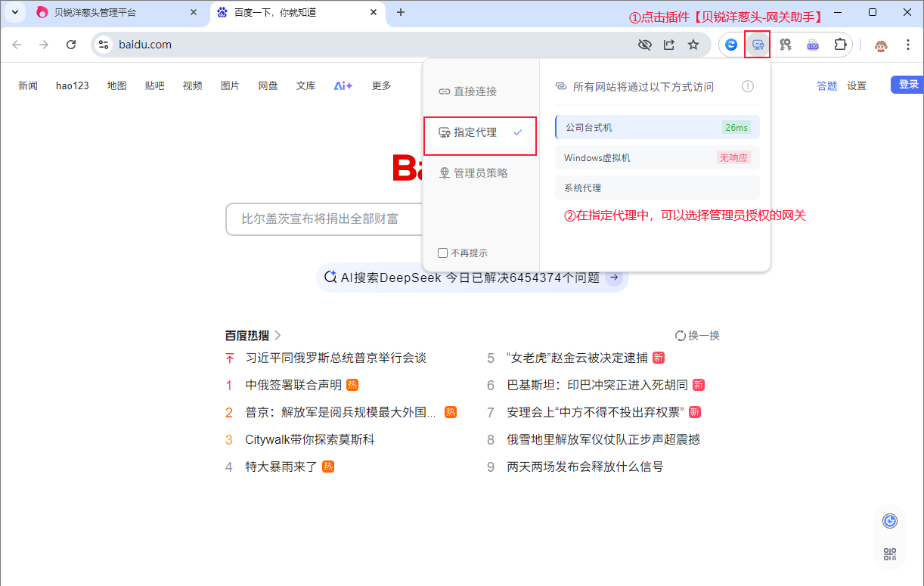924x586 pixels.
Task: Refresh hot searches with 换一换
Action: pos(697,335)
